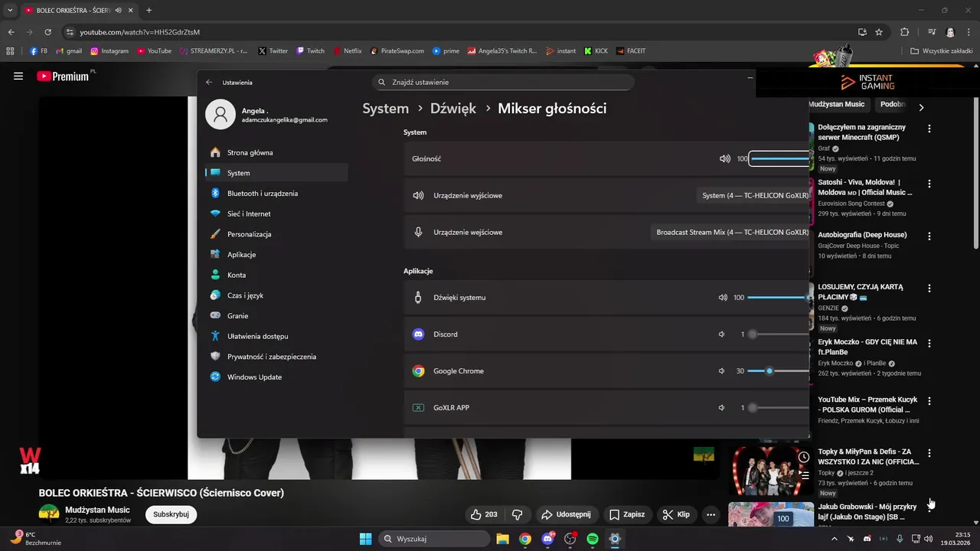Expand chips with right chevron arrow
This screenshot has width=980, height=551.
[921, 108]
